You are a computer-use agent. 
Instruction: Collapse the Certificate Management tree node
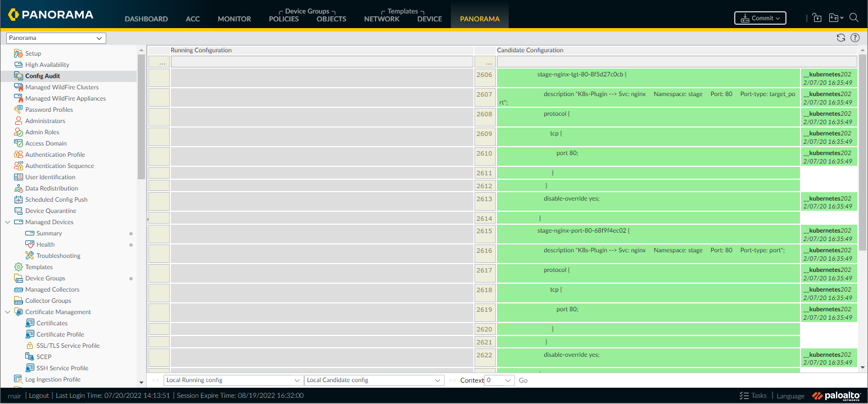coord(8,312)
